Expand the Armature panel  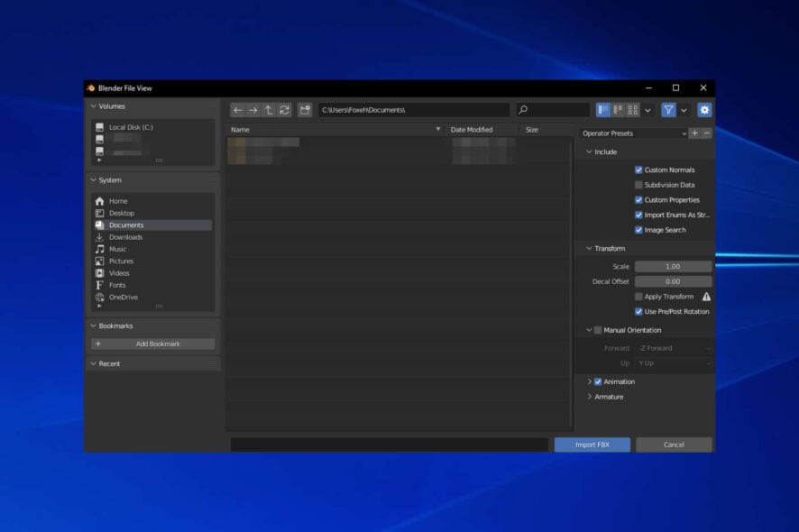tap(589, 397)
